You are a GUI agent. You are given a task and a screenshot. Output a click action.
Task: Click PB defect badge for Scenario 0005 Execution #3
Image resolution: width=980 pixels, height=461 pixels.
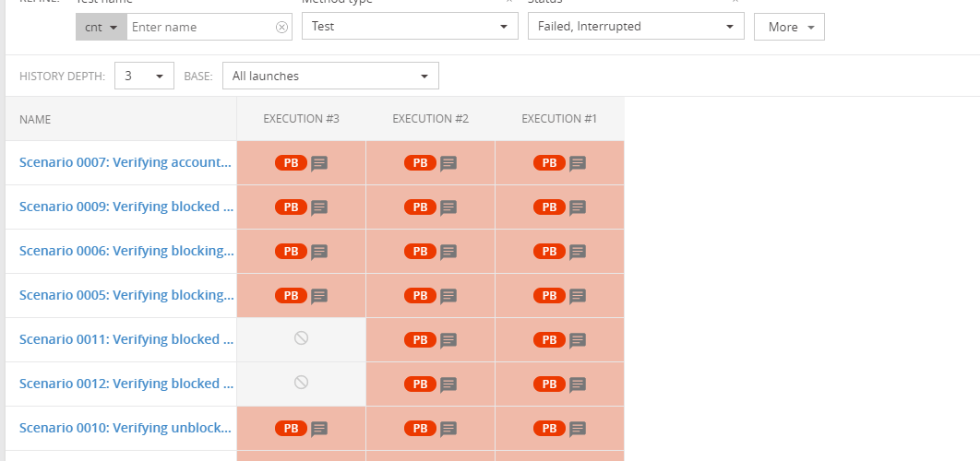coord(292,296)
